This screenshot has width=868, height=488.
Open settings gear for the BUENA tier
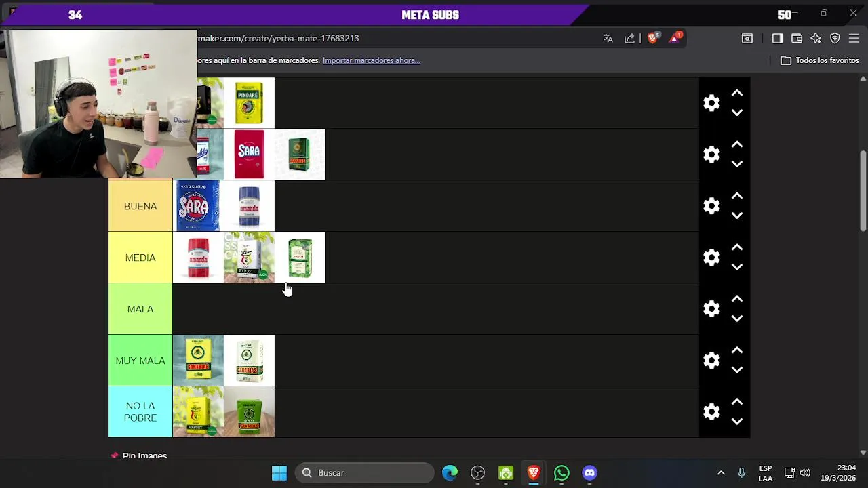(x=711, y=206)
